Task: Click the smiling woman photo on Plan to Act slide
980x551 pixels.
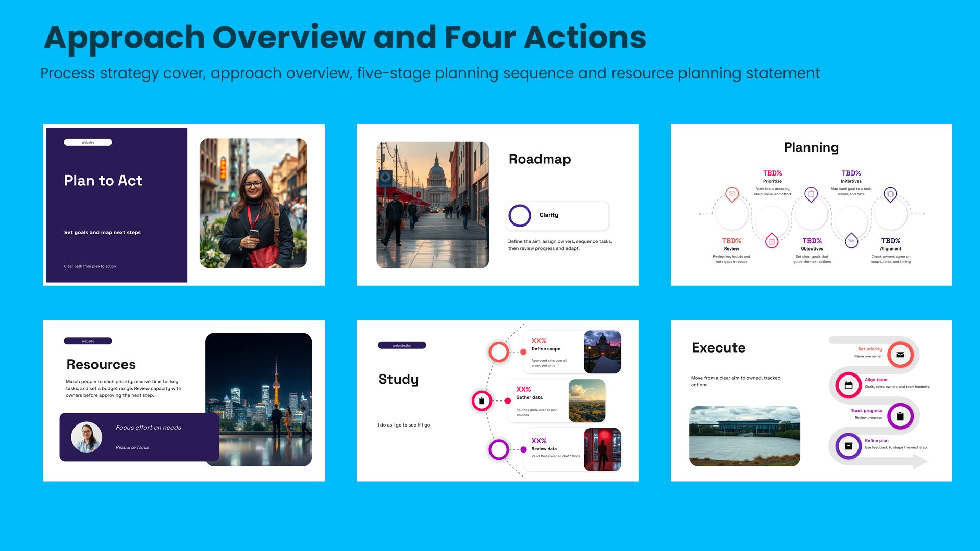Action: click(253, 203)
